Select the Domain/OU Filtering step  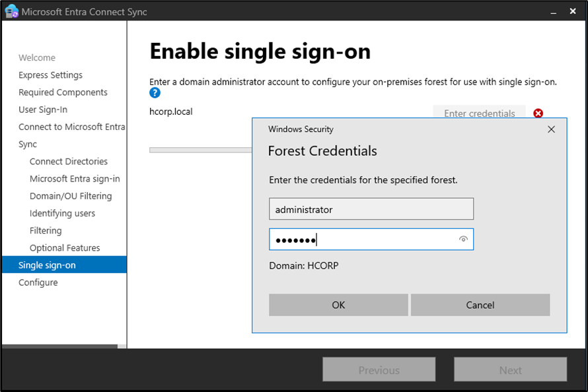pos(71,196)
